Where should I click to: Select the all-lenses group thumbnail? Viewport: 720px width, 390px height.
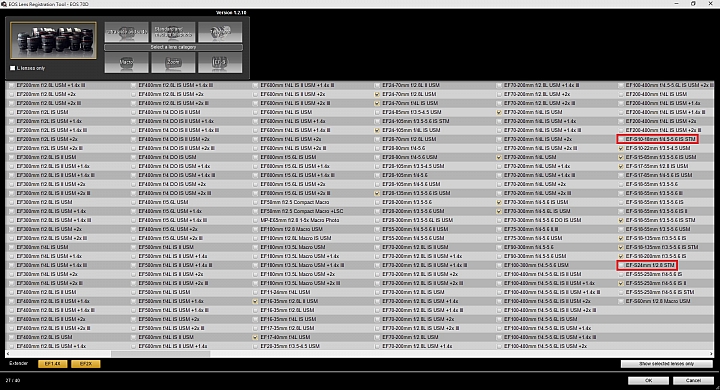pos(53,40)
